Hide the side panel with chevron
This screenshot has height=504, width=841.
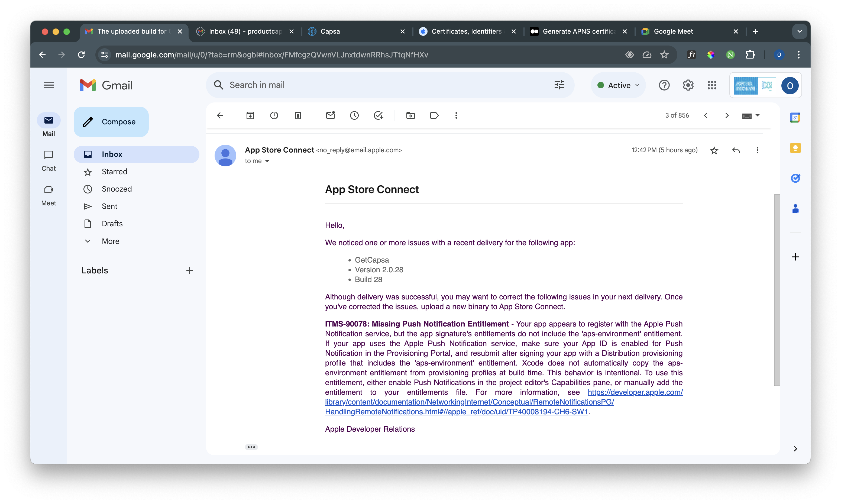point(795,449)
